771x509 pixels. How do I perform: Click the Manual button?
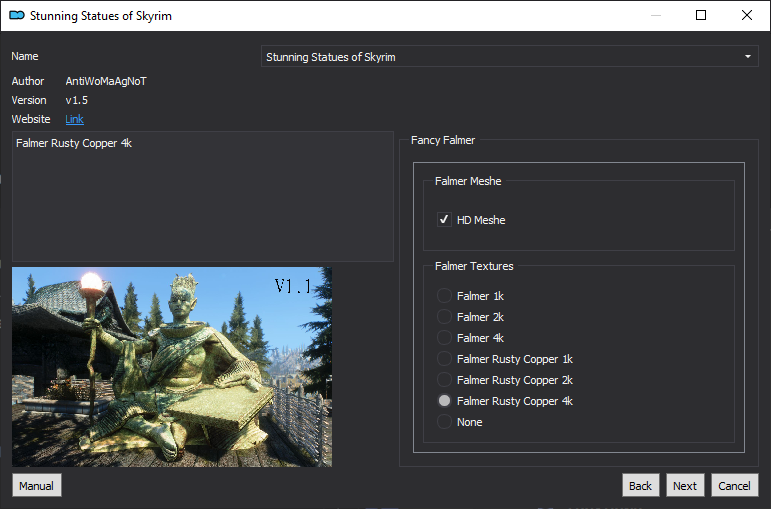click(36, 485)
